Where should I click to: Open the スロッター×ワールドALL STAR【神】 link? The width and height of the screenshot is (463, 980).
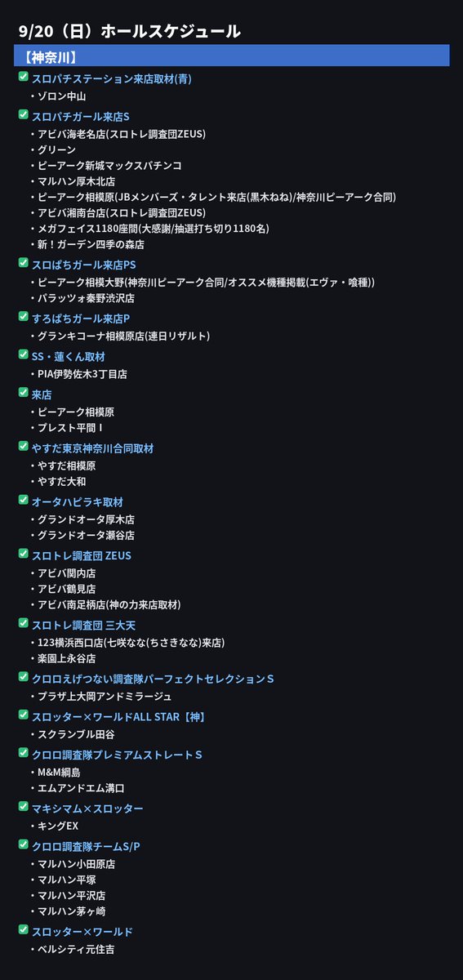pos(118,716)
